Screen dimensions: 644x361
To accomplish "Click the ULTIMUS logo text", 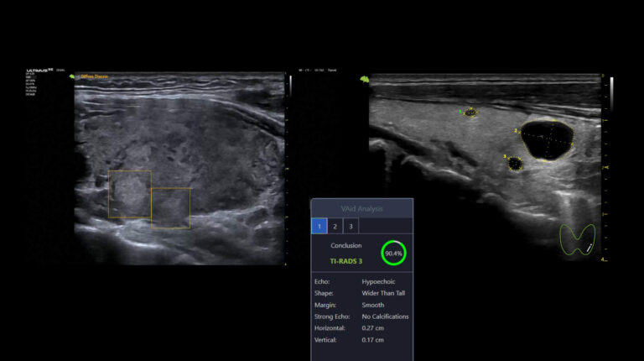I will [x=39, y=71].
